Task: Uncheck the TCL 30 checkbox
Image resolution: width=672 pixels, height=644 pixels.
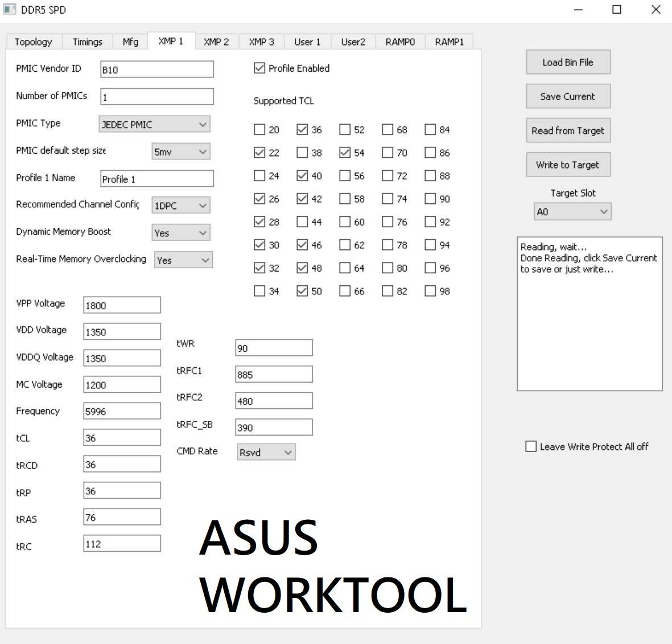Action: pyautogui.click(x=259, y=245)
